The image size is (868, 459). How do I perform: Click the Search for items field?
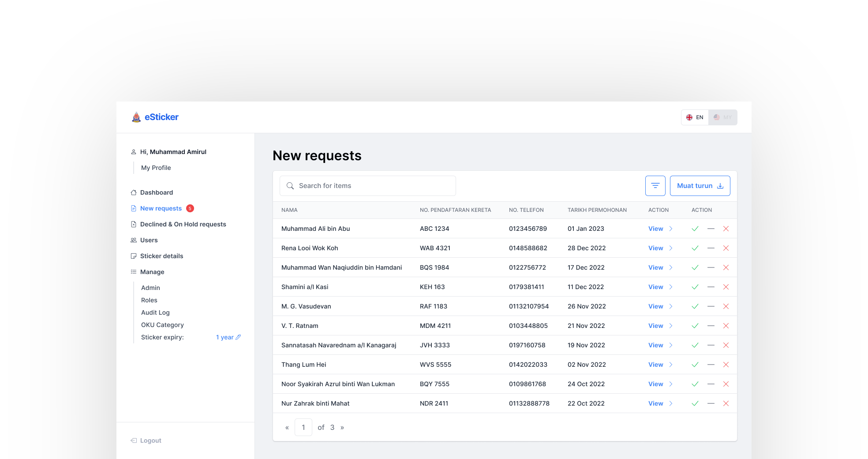pyautogui.click(x=368, y=186)
